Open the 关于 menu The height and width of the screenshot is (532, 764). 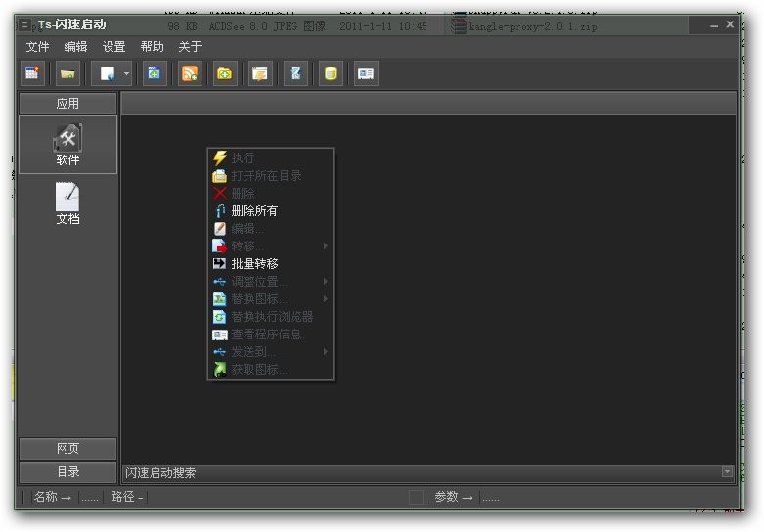[x=190, y=46]
